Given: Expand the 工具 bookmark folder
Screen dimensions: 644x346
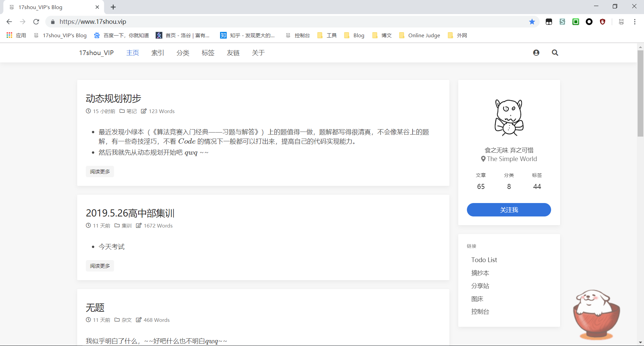Looking at the screenshot, I should click(x=327, y=35).
